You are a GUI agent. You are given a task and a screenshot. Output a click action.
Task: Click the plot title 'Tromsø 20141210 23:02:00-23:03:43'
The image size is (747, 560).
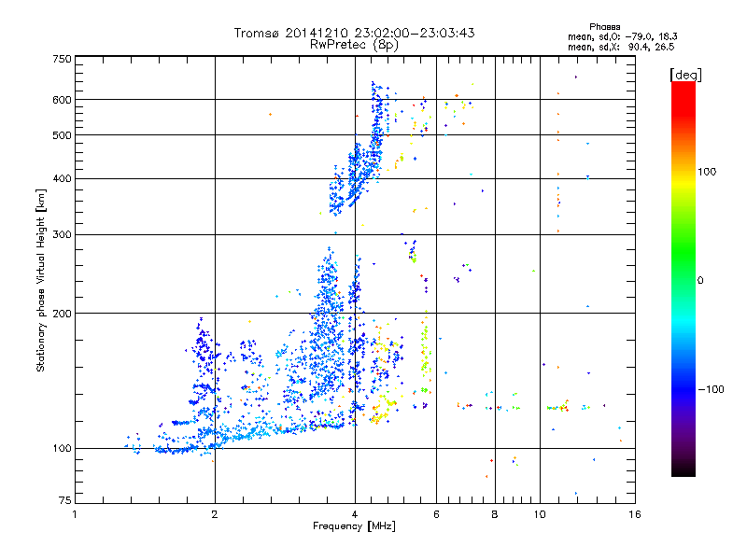(x=355, y=33)
